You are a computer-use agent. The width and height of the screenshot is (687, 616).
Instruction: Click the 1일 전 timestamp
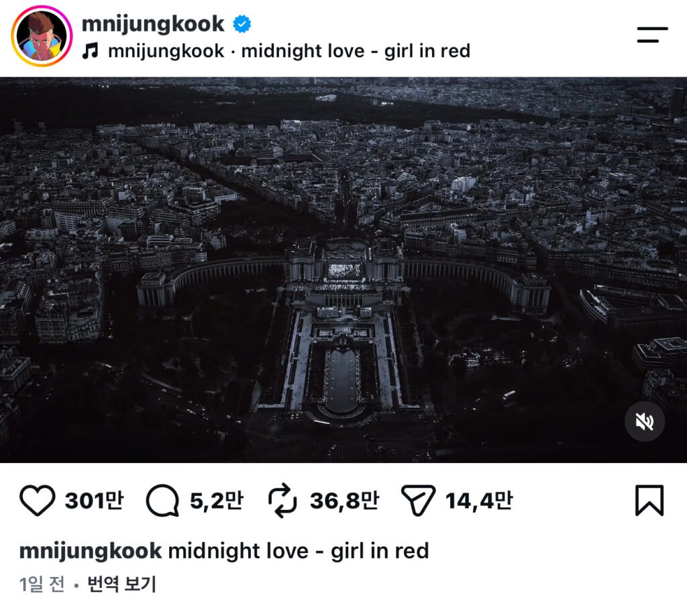tap(42, 584)
